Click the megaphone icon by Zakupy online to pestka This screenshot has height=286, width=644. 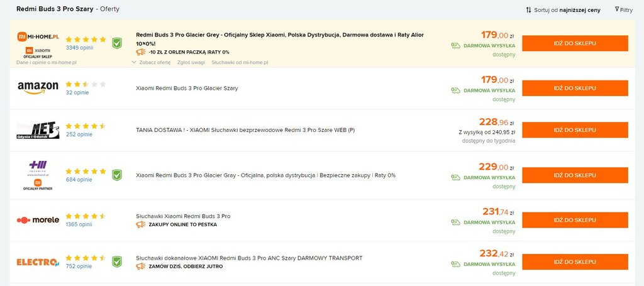tap(140, 224)
